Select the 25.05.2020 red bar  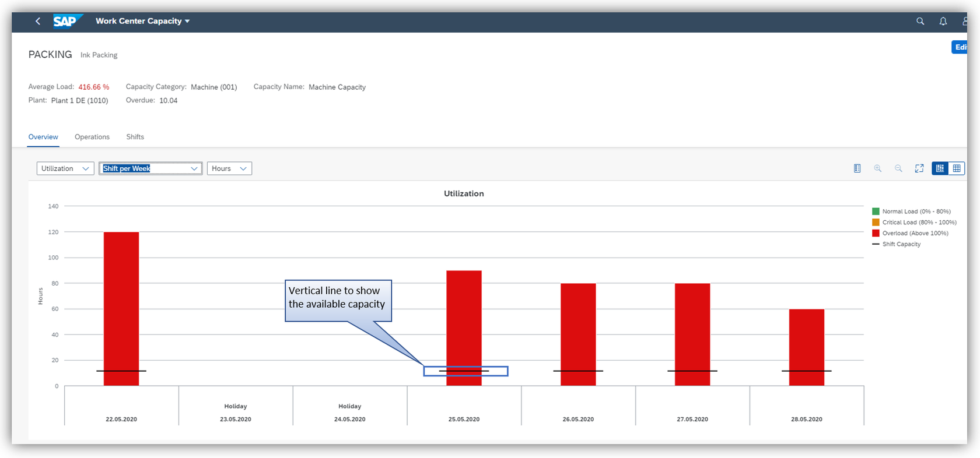coord(464,328)
